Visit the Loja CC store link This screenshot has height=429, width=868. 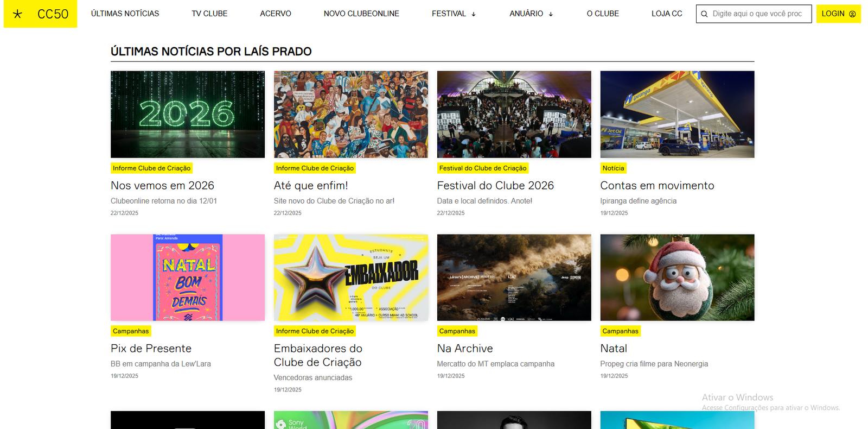(x=667, y=14)
